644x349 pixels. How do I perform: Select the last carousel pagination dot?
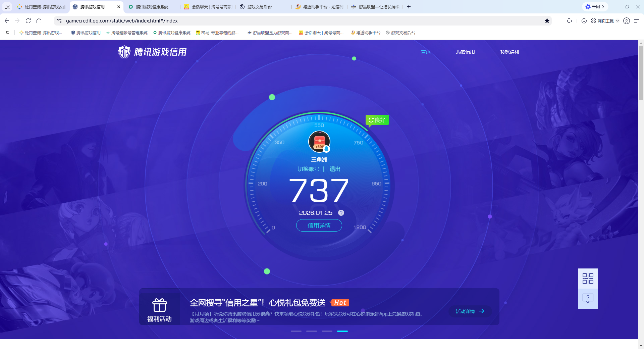(x=342, y=331)
